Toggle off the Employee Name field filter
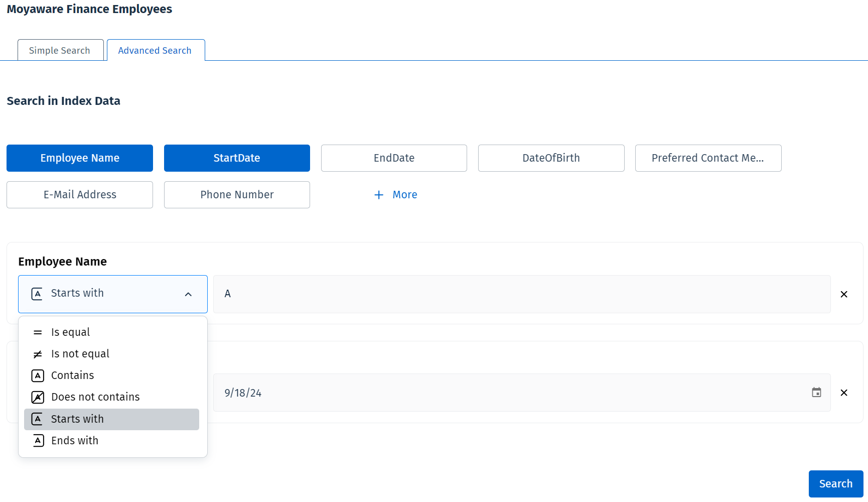868x502 pixels. (80, 158)
